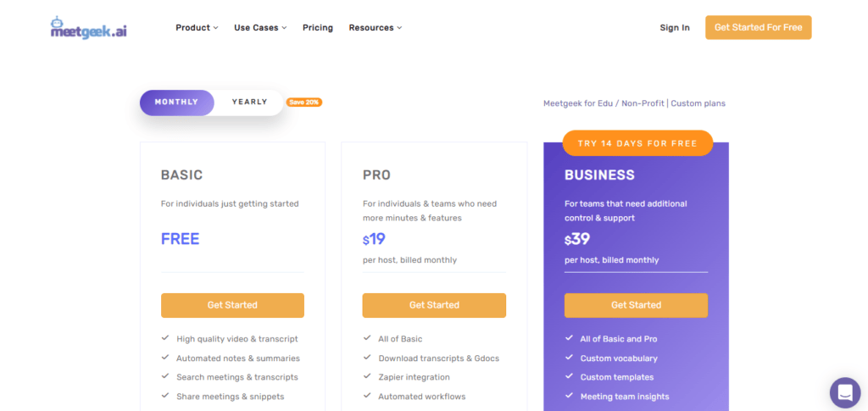Click Get Started under the Pro plan
Viewport: 868px width, 411px height.
(434, 305)
